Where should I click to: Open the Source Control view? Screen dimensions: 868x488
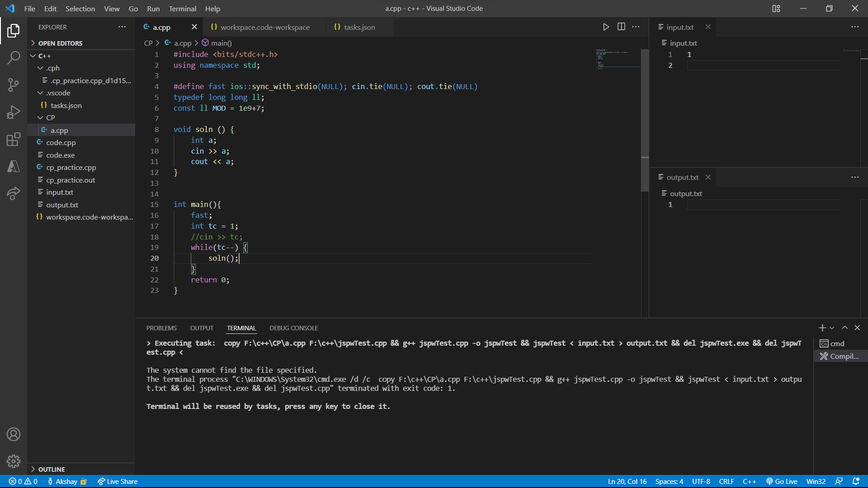pos(14,85)
